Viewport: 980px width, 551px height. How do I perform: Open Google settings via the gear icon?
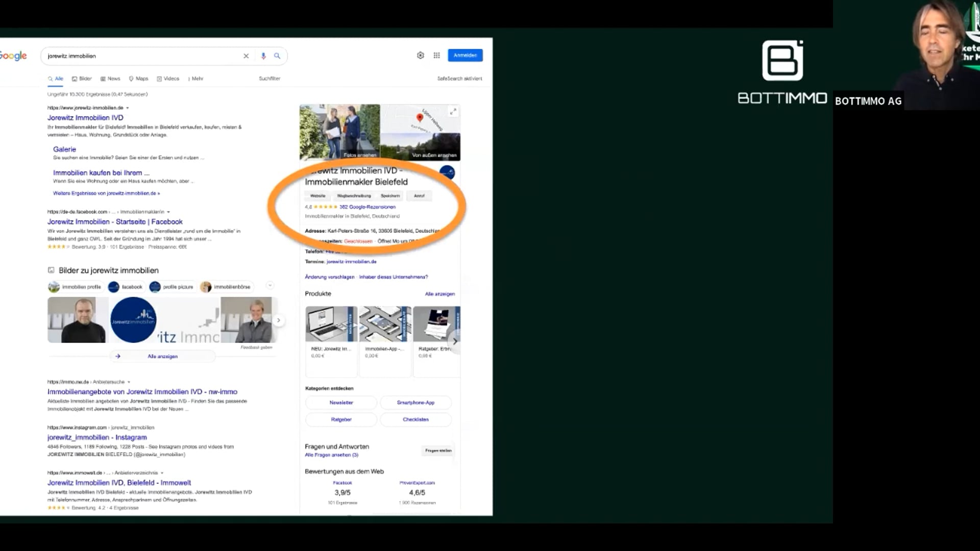click(421, 55)
